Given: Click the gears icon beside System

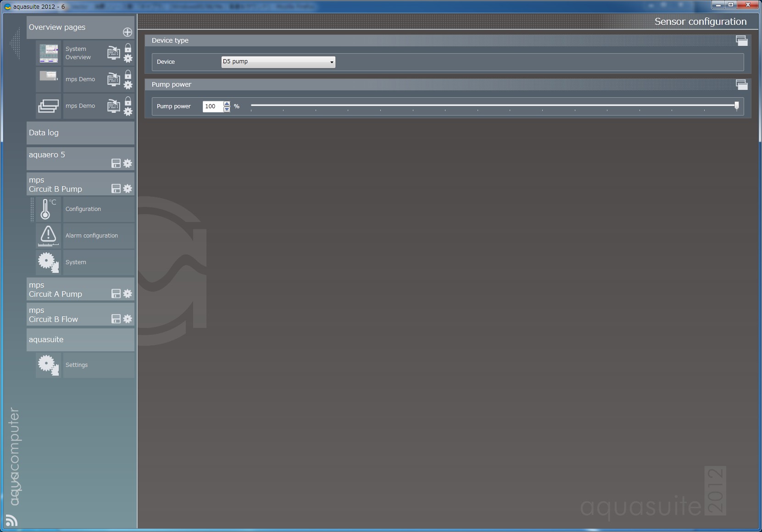Looking at the screenshot, I should [x=48, y=262].
